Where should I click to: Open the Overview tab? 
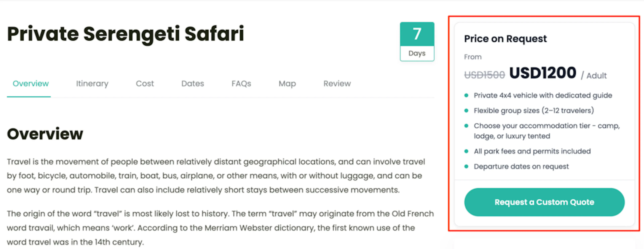(31, 84)
